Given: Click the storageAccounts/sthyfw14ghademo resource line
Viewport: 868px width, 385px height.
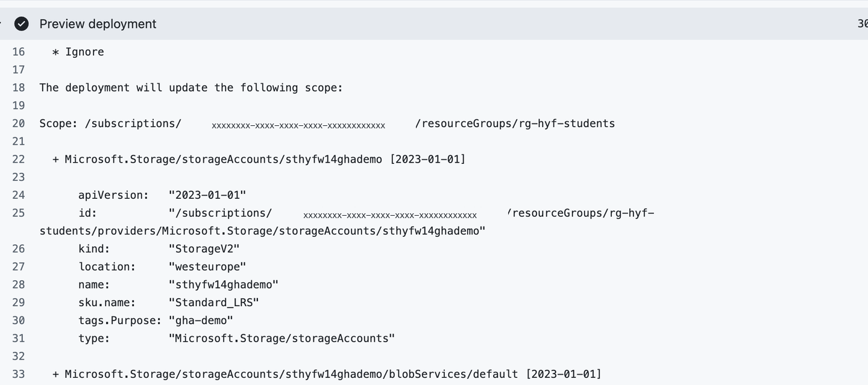Looking at the screenshot, I should click(x=259, y=159).
